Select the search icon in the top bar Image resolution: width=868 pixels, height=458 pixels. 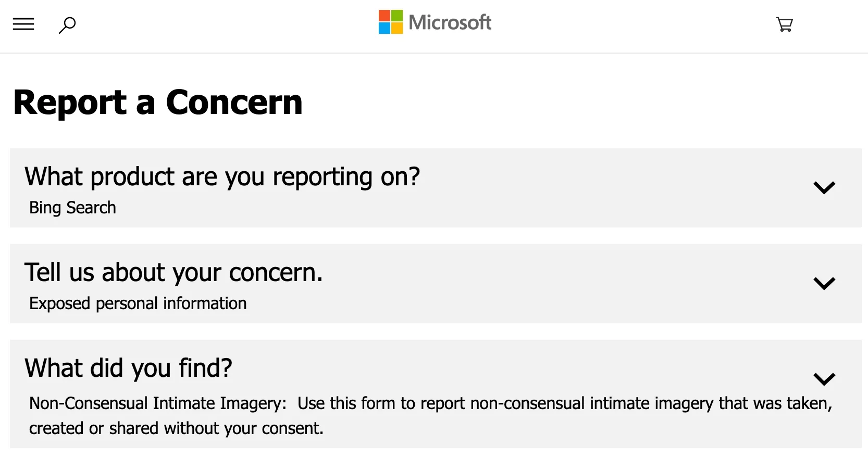click(67, 24)
